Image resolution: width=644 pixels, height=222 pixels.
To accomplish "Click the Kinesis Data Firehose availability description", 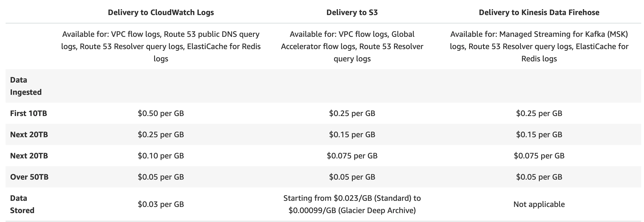I will point(539,46).
